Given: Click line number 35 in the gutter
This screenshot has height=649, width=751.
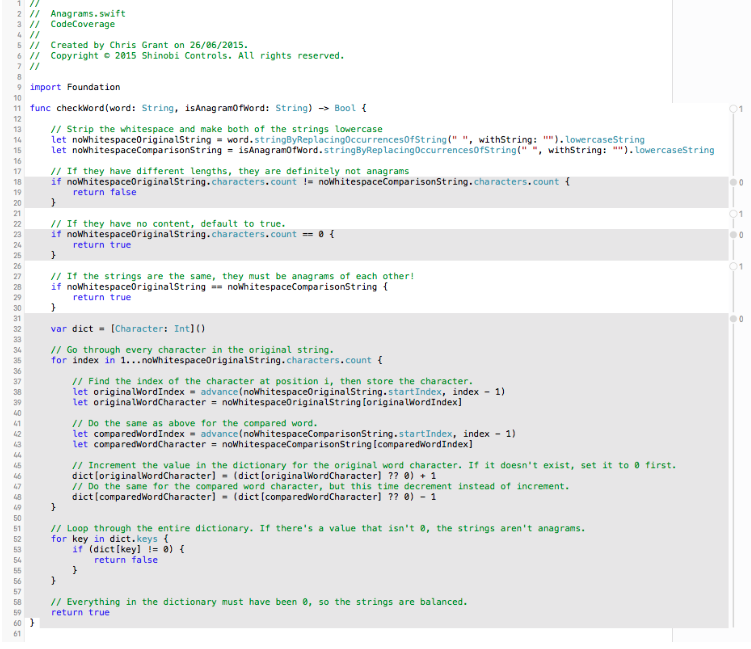Looking at the screenshot, I should [x=18, y=360].
